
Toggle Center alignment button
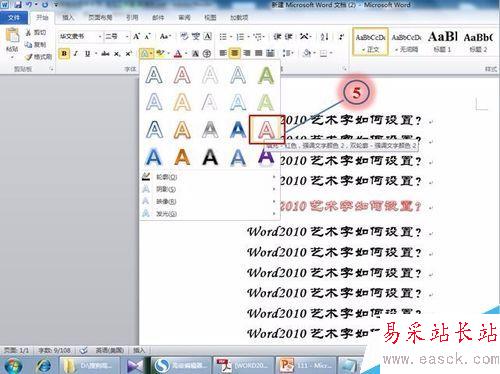point(235,53)
